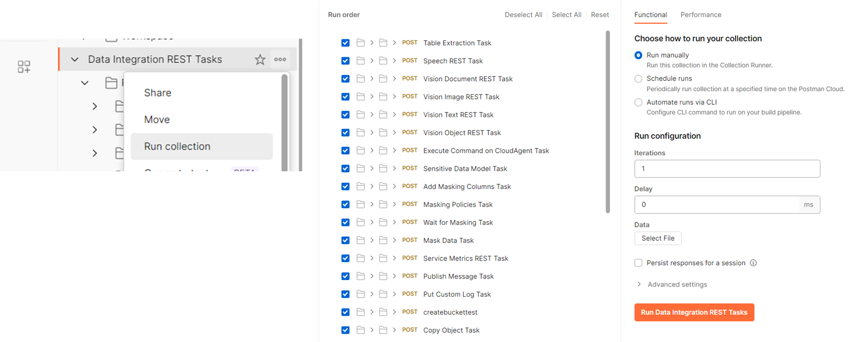Expand the first chevron in Vision Image REST Task row

pos(372,97)
